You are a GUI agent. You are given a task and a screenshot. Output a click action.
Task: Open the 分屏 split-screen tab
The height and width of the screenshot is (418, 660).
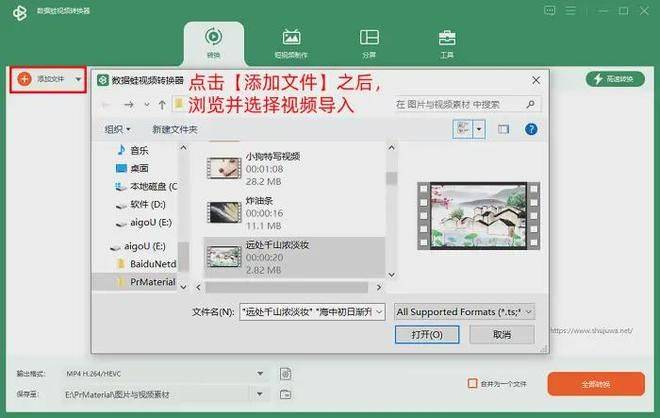coord(369,44)
